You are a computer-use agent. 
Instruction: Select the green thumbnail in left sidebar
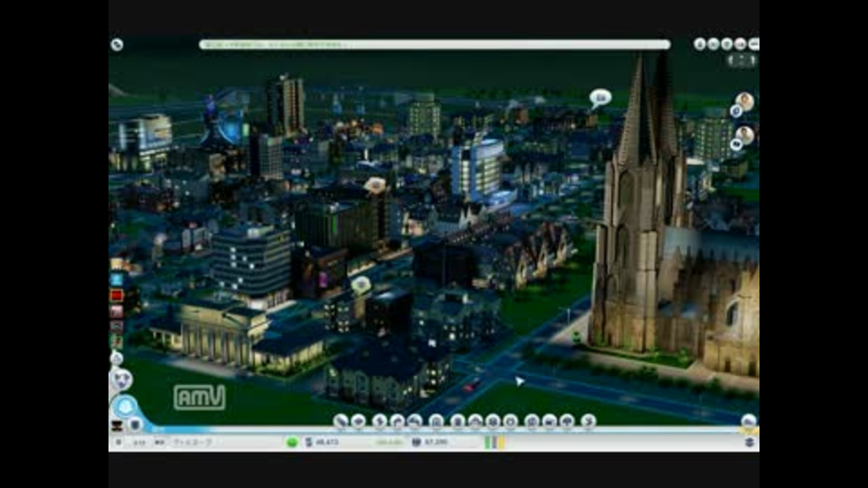pyautogui.click(x=117, y=343)
